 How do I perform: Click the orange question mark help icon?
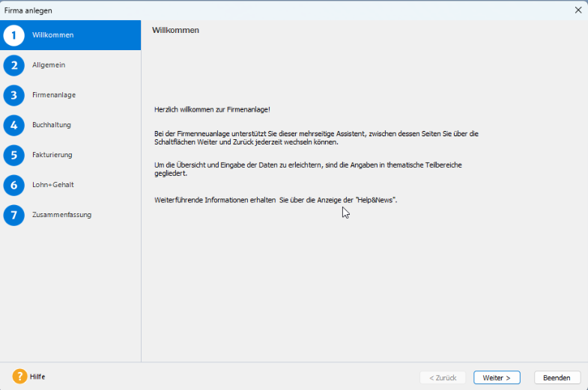click(19, 377)
